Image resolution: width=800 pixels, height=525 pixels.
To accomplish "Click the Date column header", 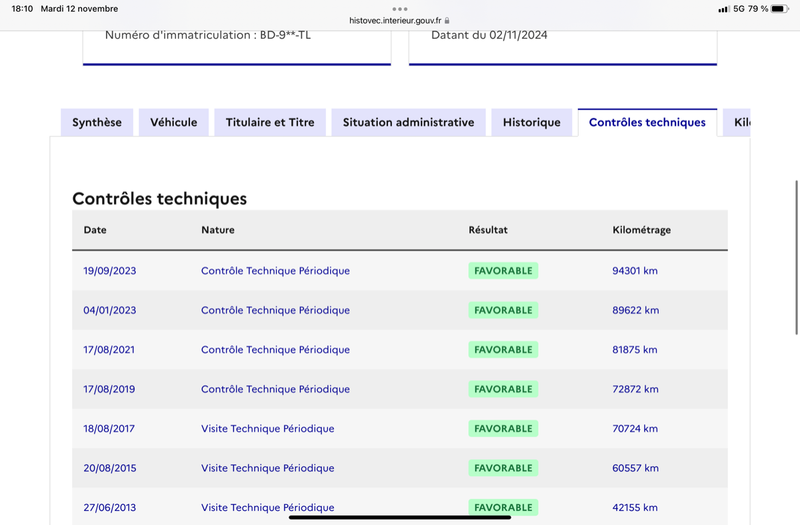I will click(95, 230).
